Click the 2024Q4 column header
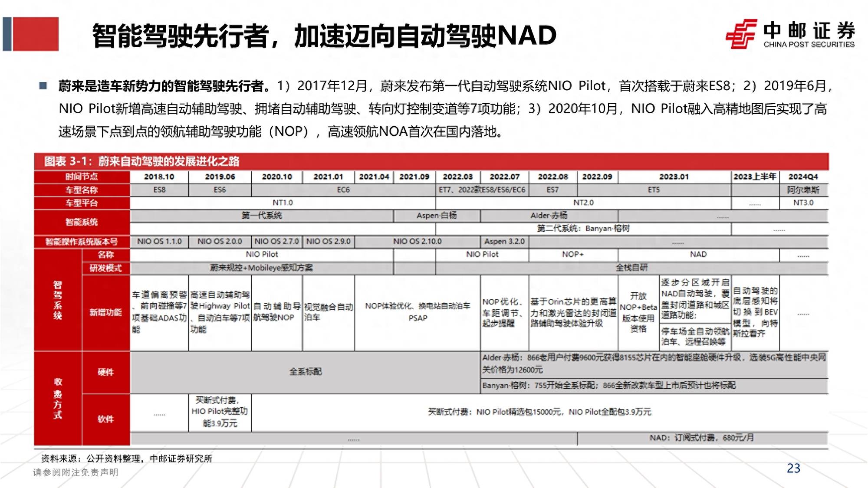This screenshot has height=488, width=868. tap(803, 177)
